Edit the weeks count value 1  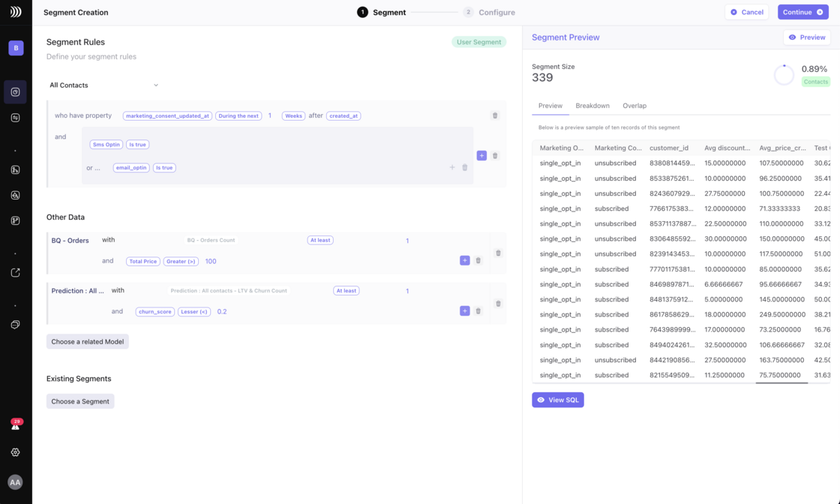click(270, 115)
